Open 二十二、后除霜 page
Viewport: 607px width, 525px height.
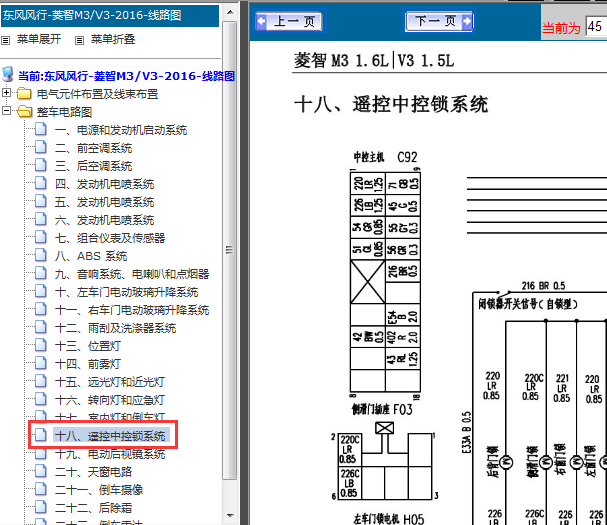coord(93,508)
